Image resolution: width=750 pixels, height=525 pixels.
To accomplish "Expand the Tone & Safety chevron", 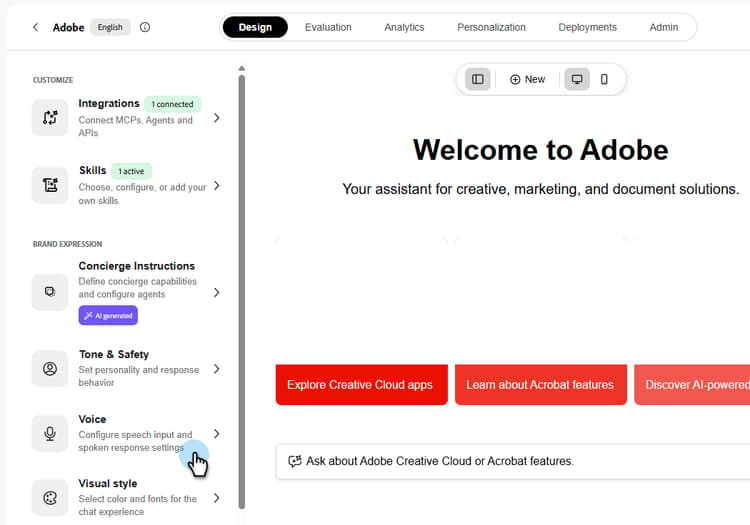I will click(217, 369).
